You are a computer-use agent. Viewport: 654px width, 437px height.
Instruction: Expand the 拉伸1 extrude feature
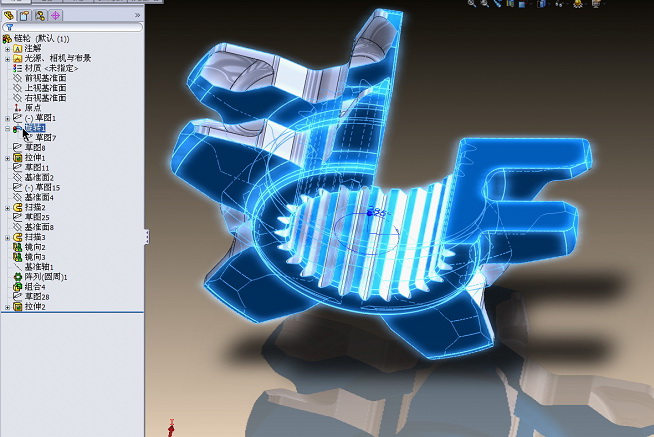[7, 158]
